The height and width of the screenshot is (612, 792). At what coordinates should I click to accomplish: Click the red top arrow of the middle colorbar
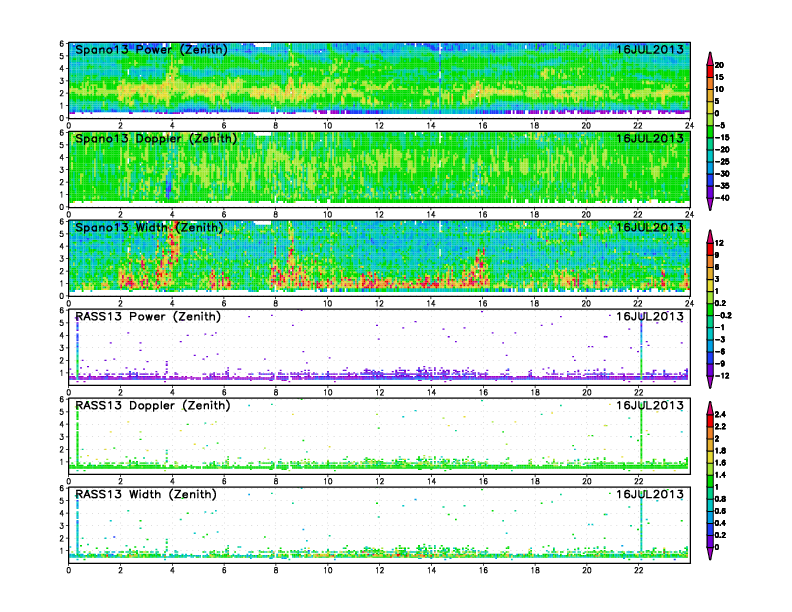point(709,236)
